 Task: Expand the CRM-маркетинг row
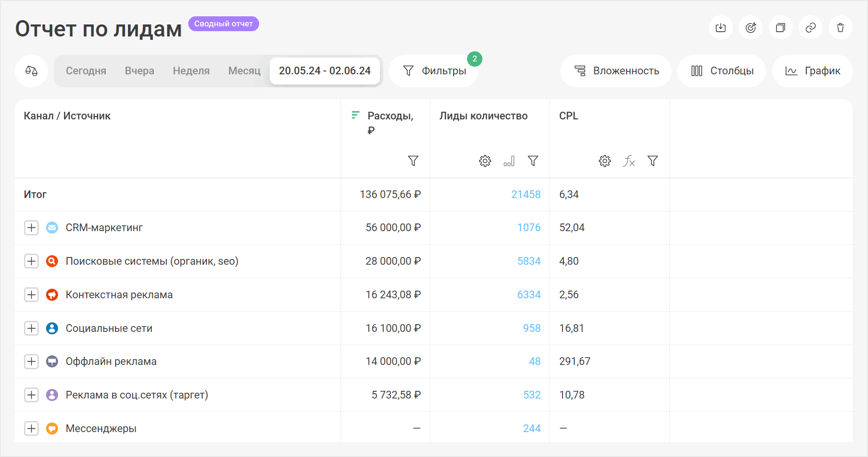(32, 228)
